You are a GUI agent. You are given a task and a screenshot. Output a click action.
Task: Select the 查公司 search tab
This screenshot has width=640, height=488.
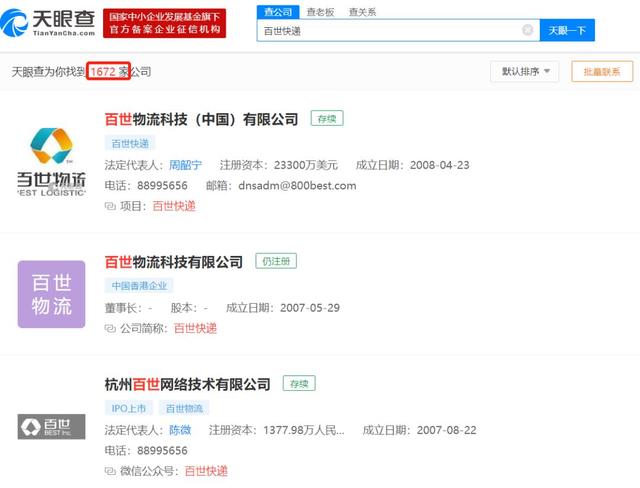278,12
